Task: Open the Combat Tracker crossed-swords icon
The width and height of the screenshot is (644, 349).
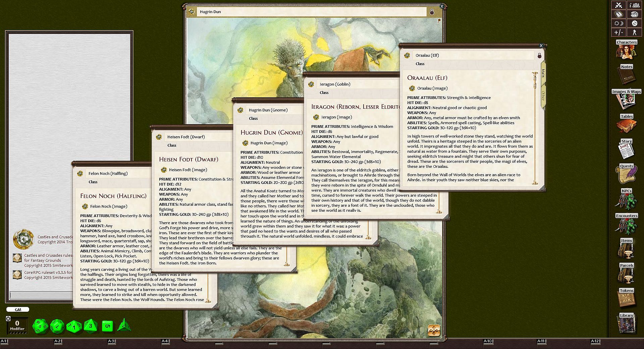Action: pos(619,5)
